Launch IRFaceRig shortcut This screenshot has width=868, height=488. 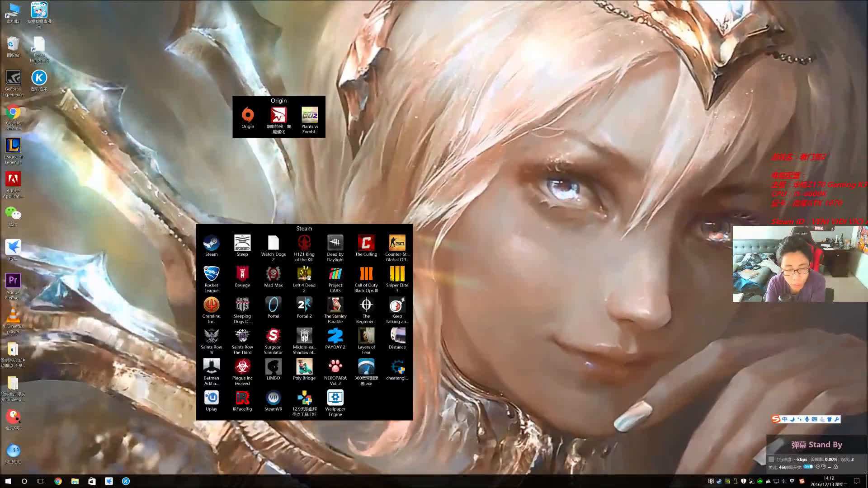point(242,400)
